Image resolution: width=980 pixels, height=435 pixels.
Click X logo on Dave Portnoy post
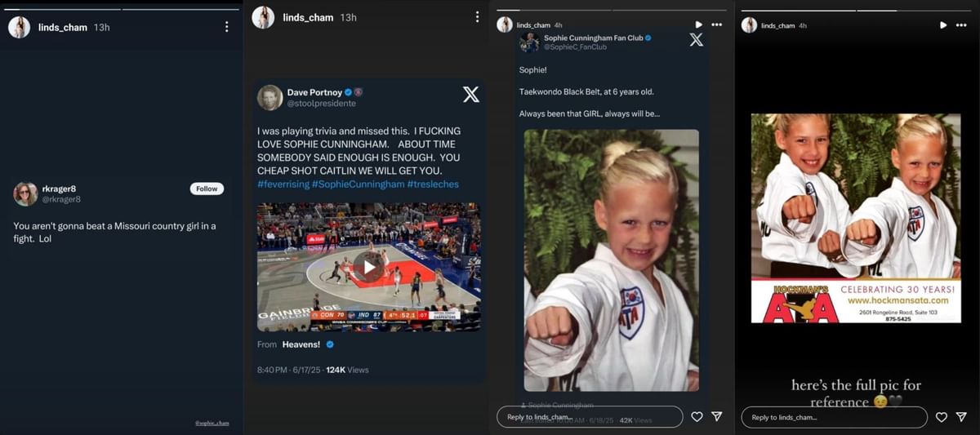(x=471, y=95)
